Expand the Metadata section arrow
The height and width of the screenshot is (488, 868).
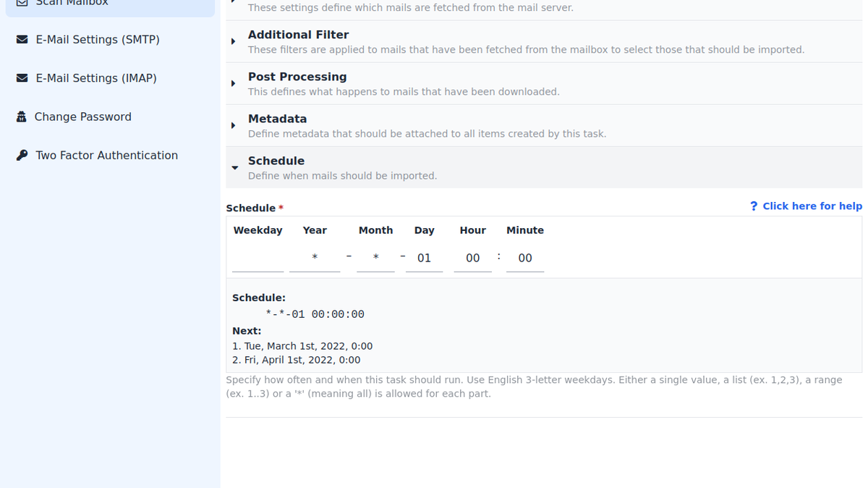pyautogui.click(x=234, y=126)
